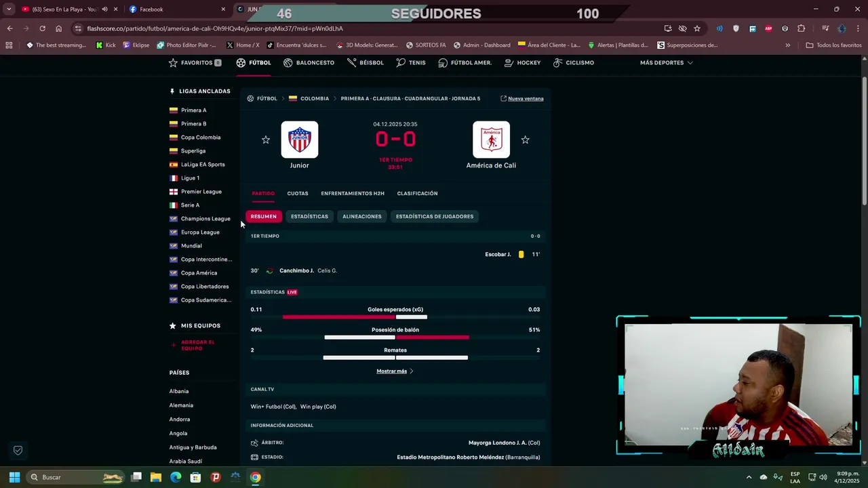Open Microsoft Edge from the taskbar
The image size is (868, 488).
(x=176, y=477)
